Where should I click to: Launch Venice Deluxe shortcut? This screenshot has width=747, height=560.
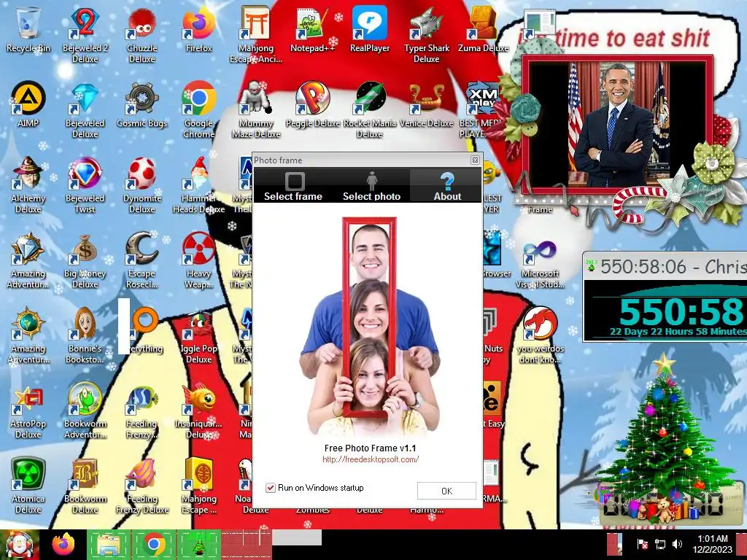pyautogui.click(x=426, y=105)
